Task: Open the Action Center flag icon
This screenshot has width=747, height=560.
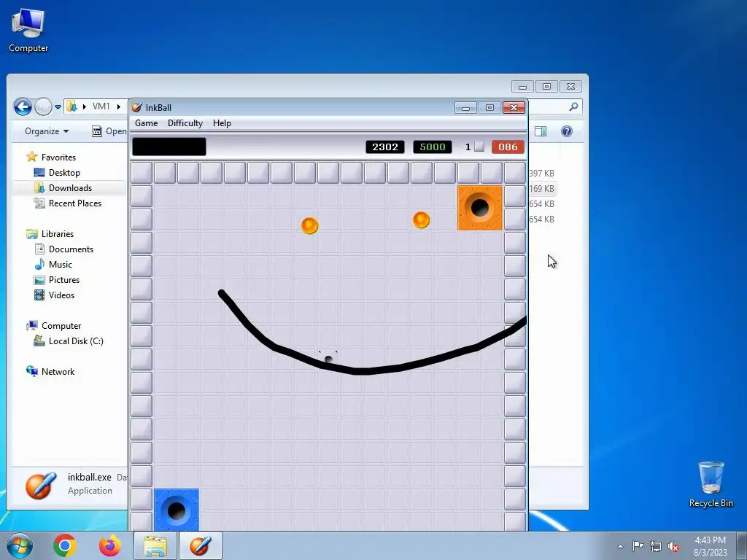Action: click(x=638, y=545)
